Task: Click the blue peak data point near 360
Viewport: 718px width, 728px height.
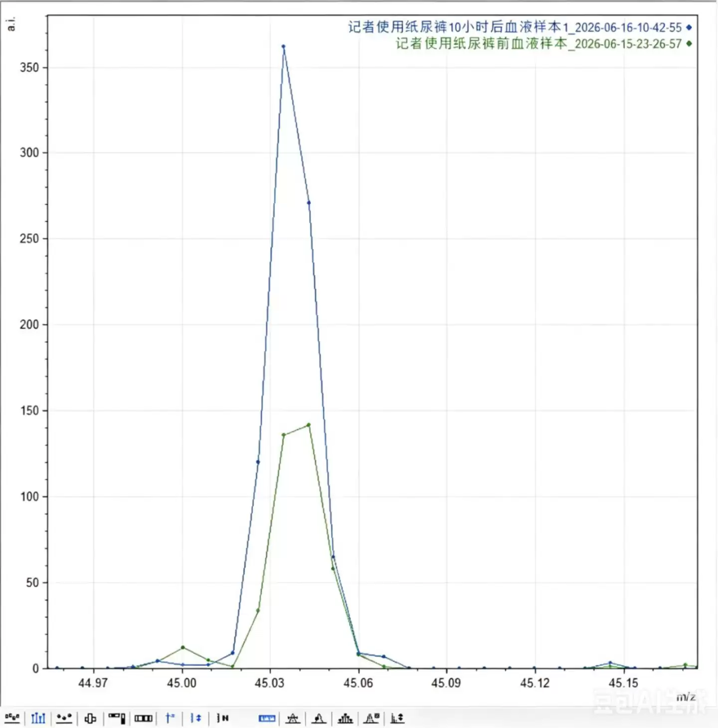Action: coord(283,46)
